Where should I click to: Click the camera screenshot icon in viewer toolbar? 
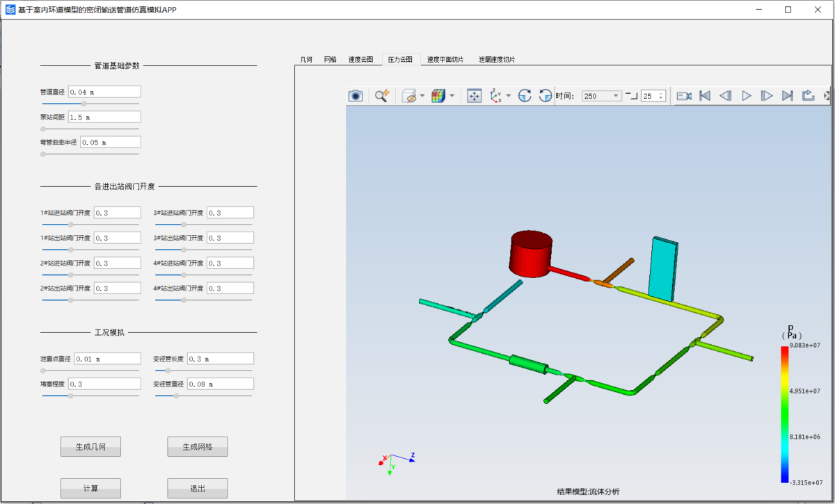tap(356, 96)
